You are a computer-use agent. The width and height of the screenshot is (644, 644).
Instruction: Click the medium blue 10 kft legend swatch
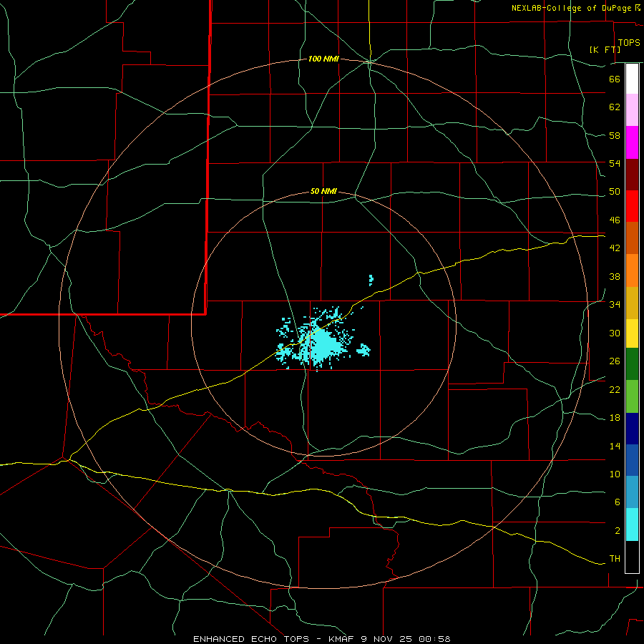coord(632,460)
